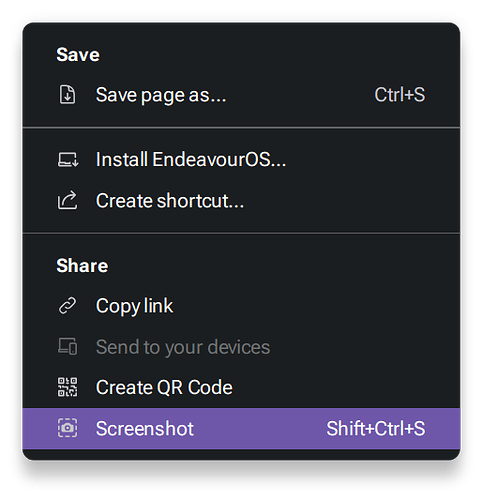Click the QR code grid icon
The height and width of the screenshot is (500, 483).
[67, 387]
